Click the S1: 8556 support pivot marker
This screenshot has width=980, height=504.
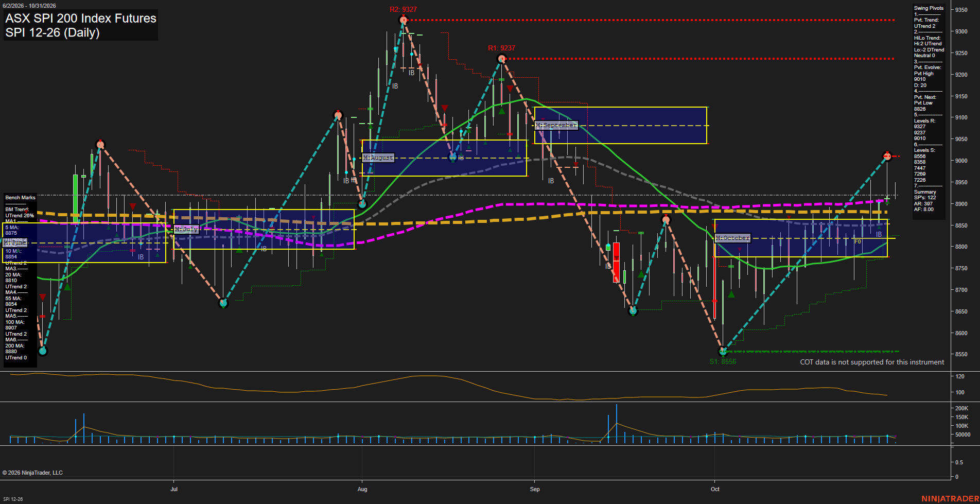(724, 352)
